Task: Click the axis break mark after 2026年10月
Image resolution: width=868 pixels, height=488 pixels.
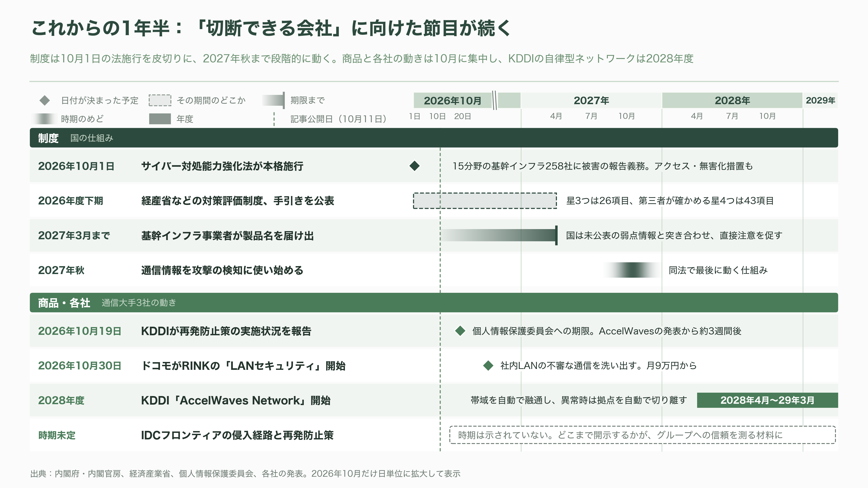Action: pyautogui.click(x=495, y=100)
